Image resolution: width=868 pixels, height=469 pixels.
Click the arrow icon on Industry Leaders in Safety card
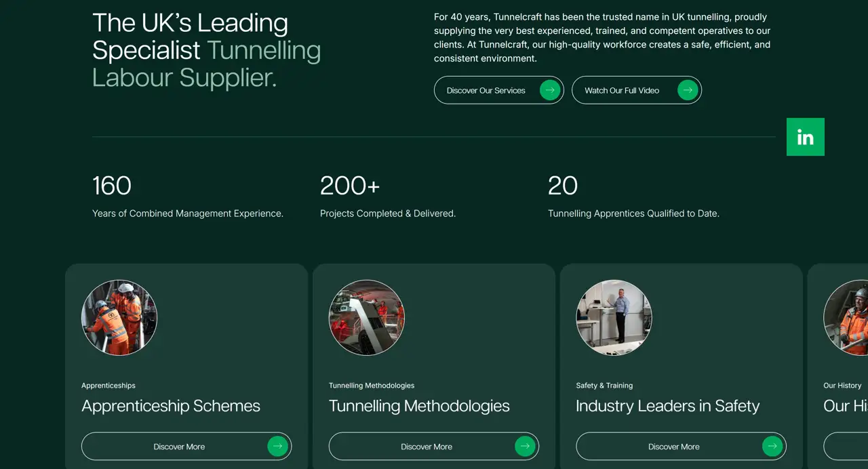click(x=772, y=447)
